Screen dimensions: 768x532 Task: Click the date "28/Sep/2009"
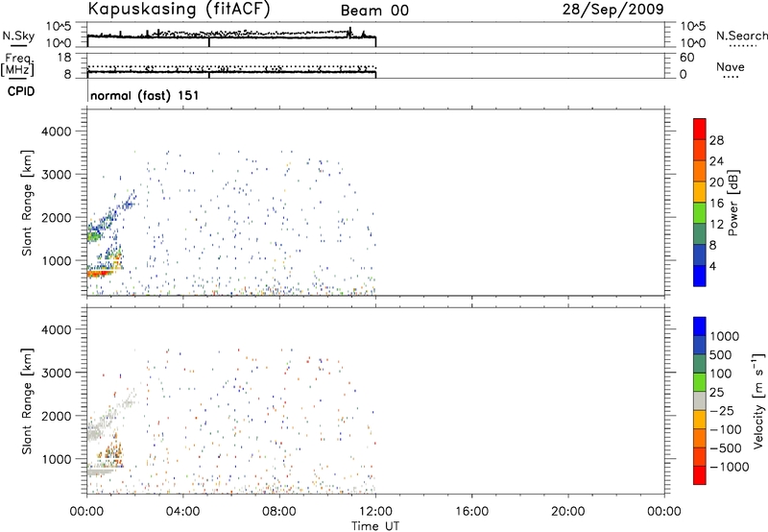(x=613, y=9)
